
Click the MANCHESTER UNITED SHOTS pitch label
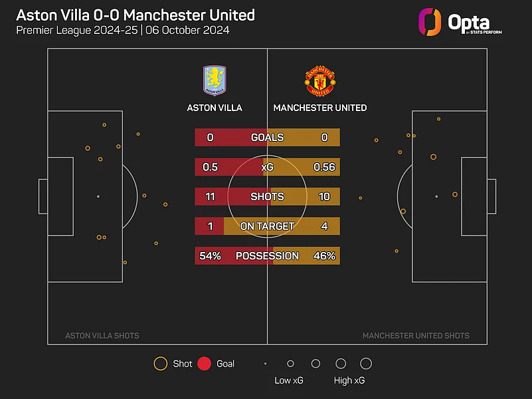coord(416,336)
